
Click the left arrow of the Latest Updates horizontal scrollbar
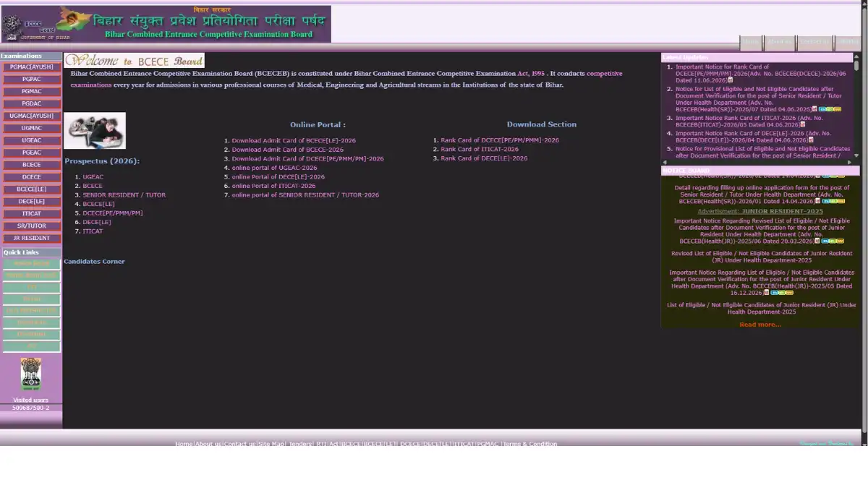coord(665,163)
